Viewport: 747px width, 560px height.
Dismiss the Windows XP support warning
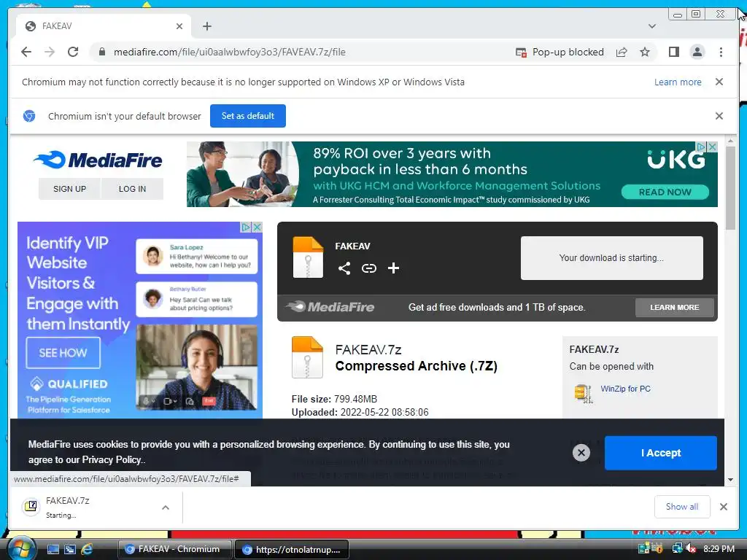(719, 82)
